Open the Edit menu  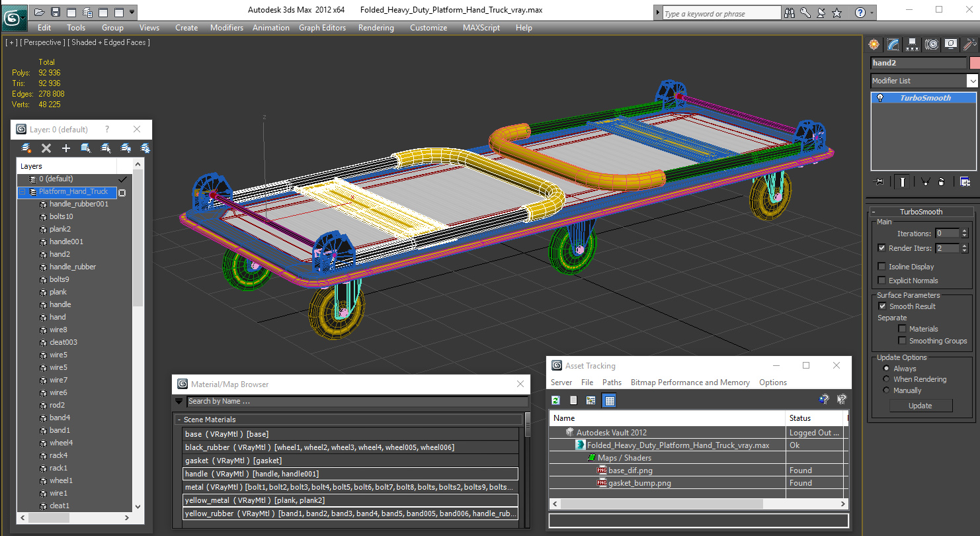[x=44, y=28]
